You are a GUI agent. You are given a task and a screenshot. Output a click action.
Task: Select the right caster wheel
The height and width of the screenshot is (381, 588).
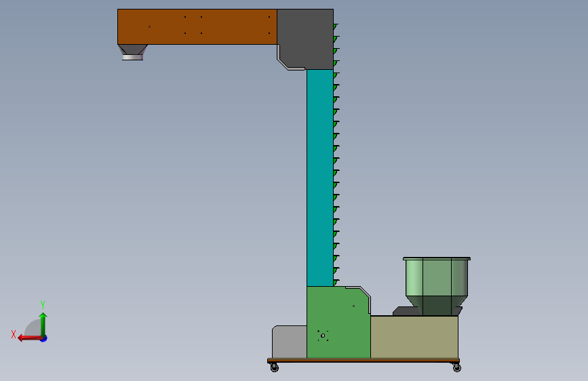click(456, 367)
